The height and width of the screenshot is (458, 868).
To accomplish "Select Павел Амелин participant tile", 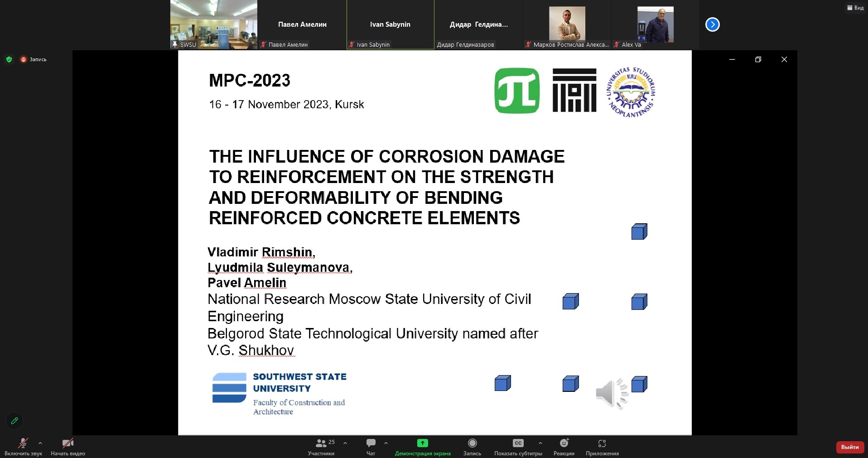I will coord(302,24).
